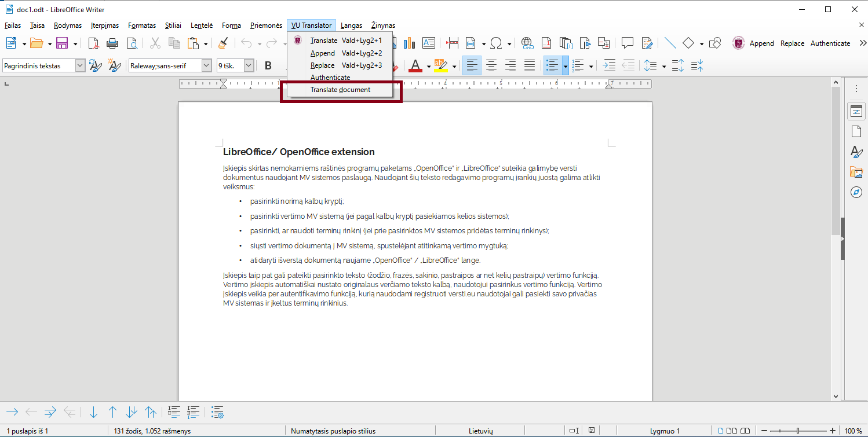The width and height of the screenshot is (868, 437).
Task: Click the Replace toolbar button
Action: (x=792, y=43)
